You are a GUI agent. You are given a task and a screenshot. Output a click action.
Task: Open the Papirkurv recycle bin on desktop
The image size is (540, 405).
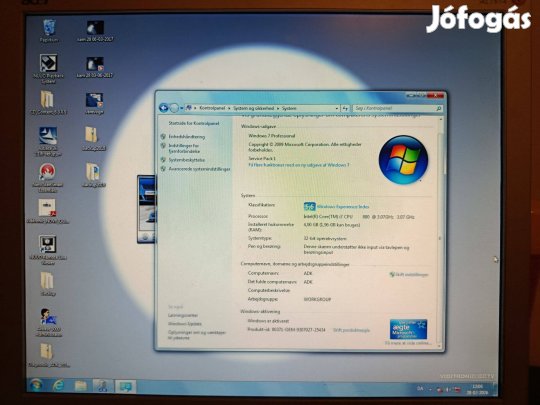click(49, 30)
